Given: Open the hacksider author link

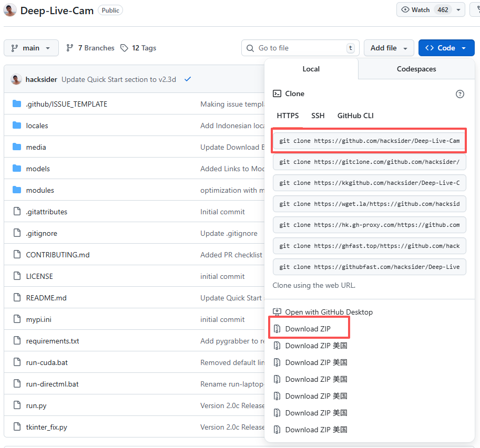Looking at the screenshot, I should (42, 79).
